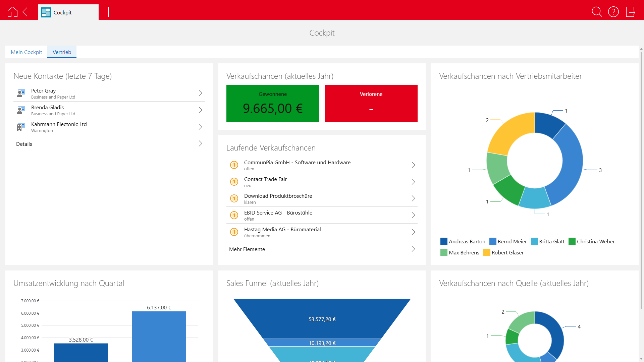Click priority badge of Download Produktbroschüre
The image size is (644, 362).
(234, 198)
